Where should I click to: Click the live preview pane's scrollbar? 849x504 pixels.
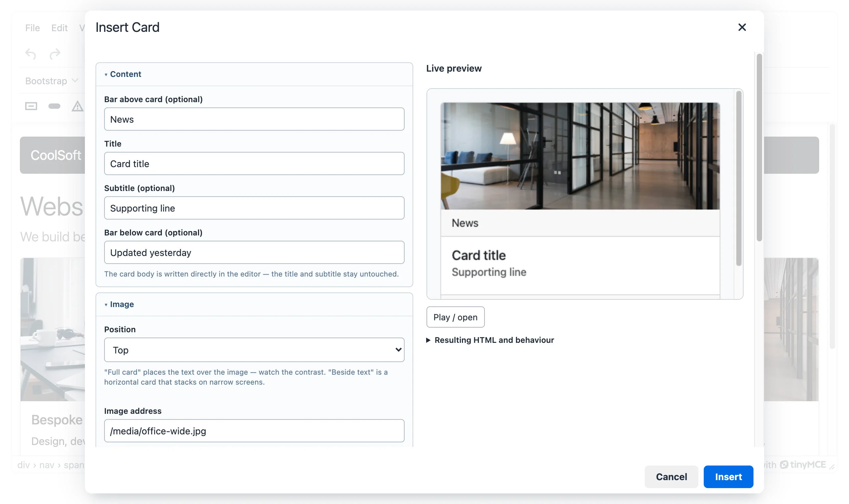point(738,178)
